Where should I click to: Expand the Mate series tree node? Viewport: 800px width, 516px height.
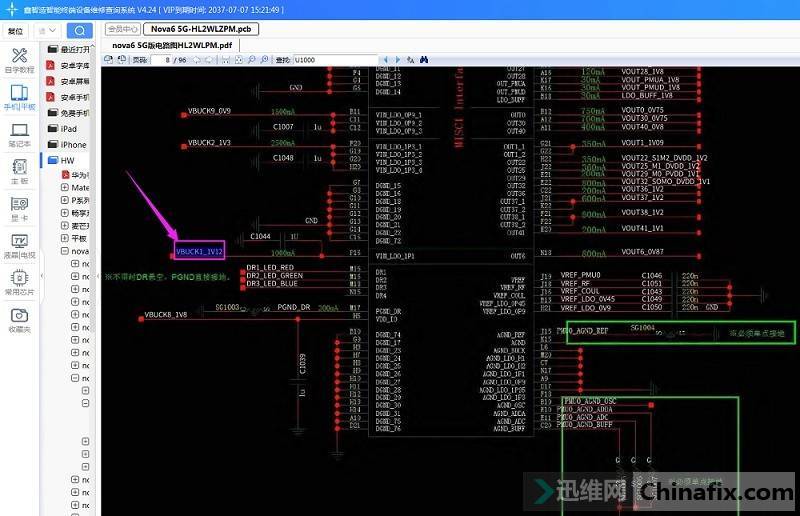pyautogui.click(x=65, y=187)
